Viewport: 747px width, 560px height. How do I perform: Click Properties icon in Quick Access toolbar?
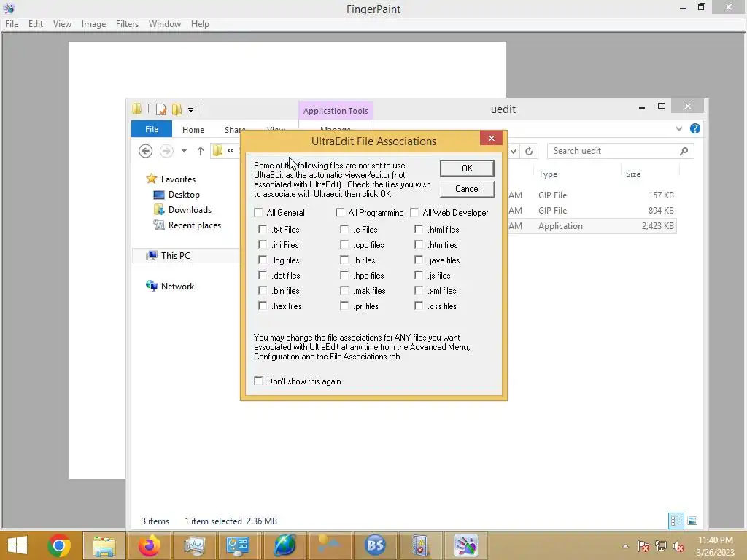pyautogui.click(x=161, y=109)
